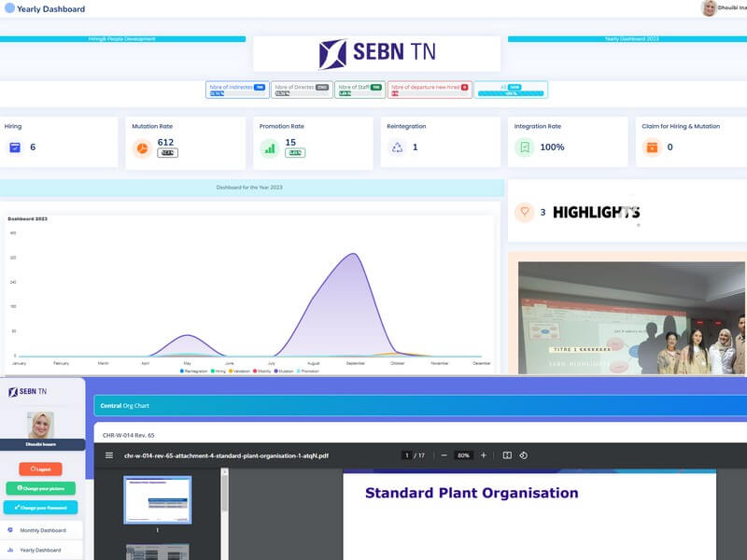Click the red Logout button
The height and width of the screenshot is (560, 747).
[x=40, y=469]
